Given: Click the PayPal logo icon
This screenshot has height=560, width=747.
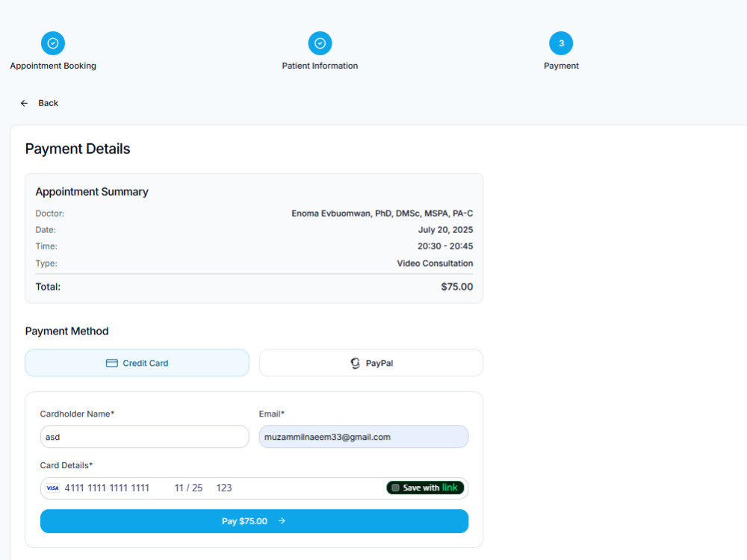Looking at the screenshot, I should [x=355, y=364].
